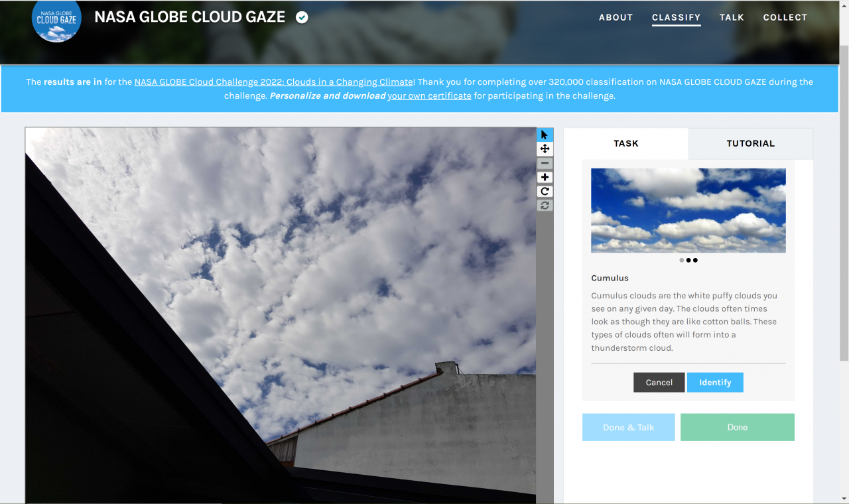Click the 'Cumulus' heading text

(x=610, y=278)
